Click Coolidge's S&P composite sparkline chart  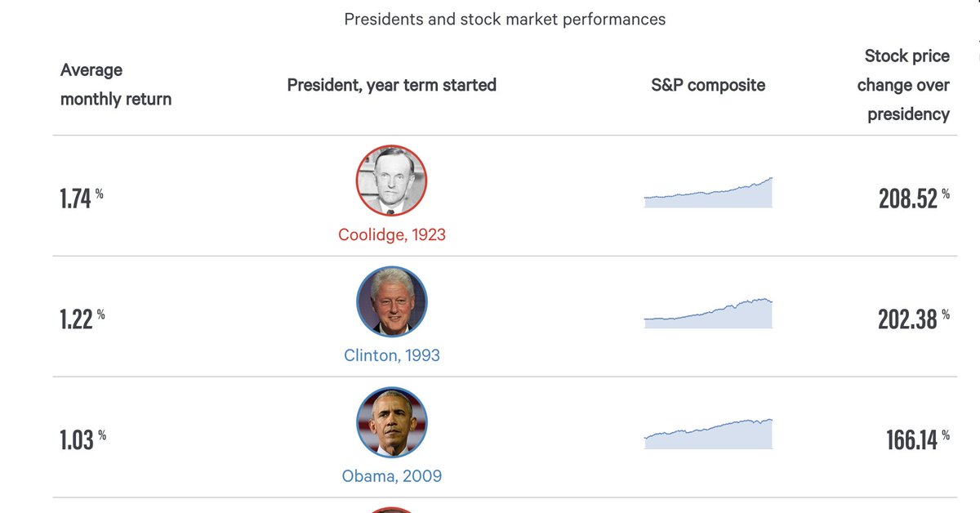[708, 193]
